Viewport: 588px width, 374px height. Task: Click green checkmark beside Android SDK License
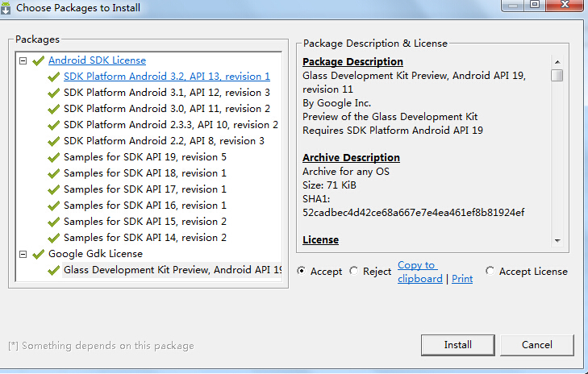coord(38,60)
